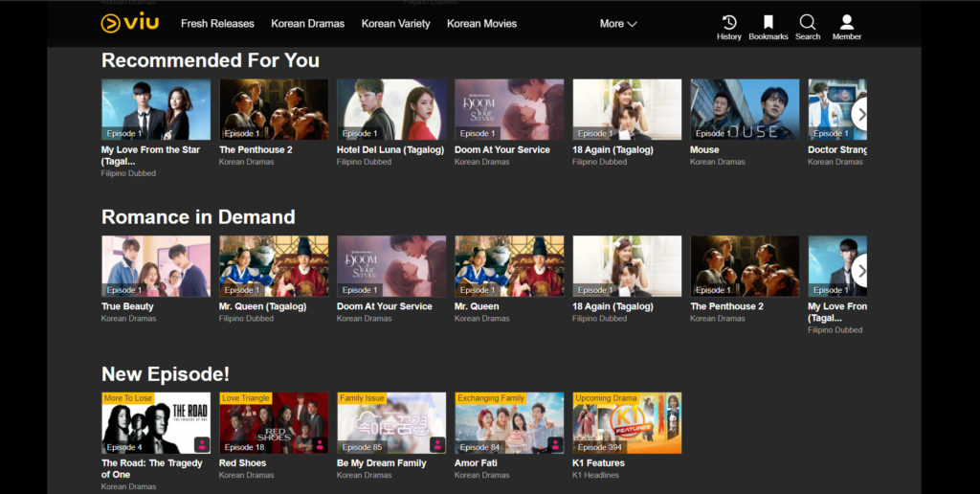Click the Search magnifier icon
The height and width of the screenshot is (494, 980).
click(808, 22)
